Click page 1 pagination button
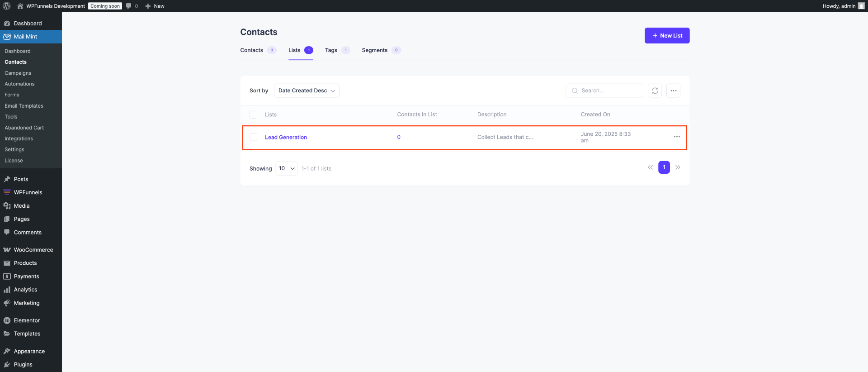This screenshot has height=372, width=868. click(x=664, y=167)
